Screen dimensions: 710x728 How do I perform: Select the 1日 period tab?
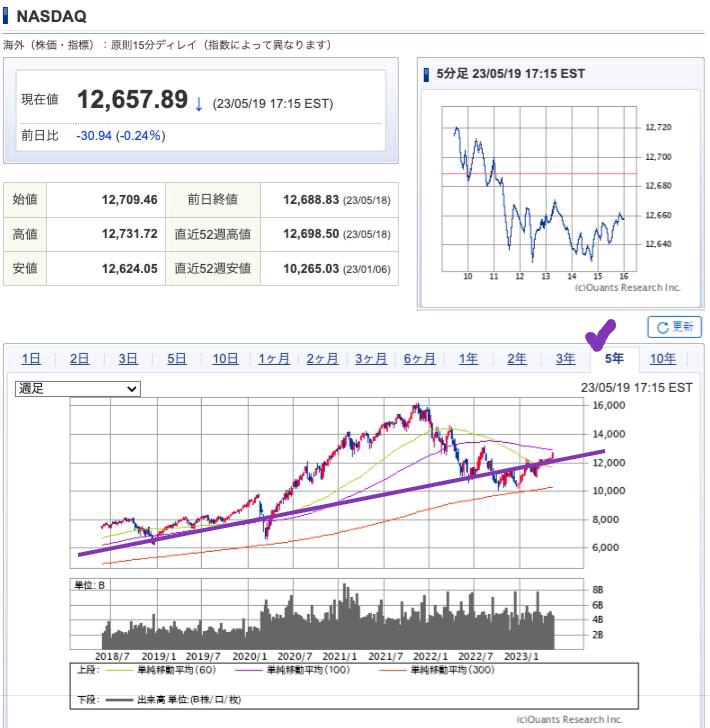31,359
